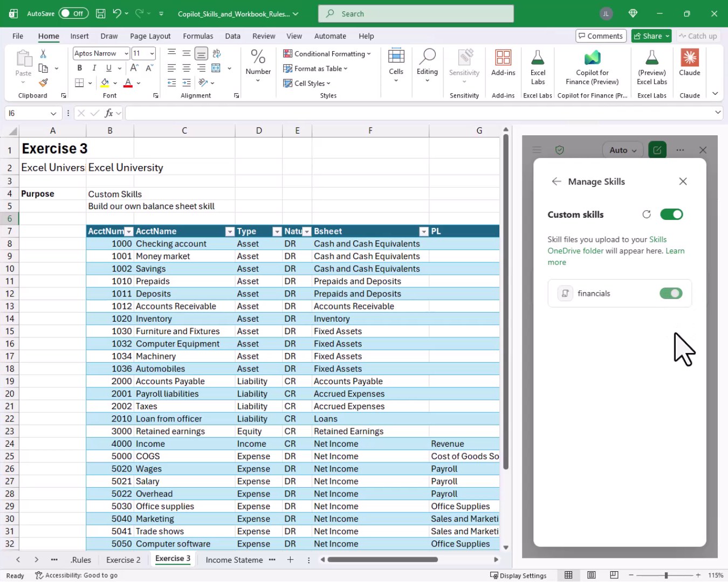Select cell 'Retained earnings'
The image size is (728, 582).
tap(184, 432)
